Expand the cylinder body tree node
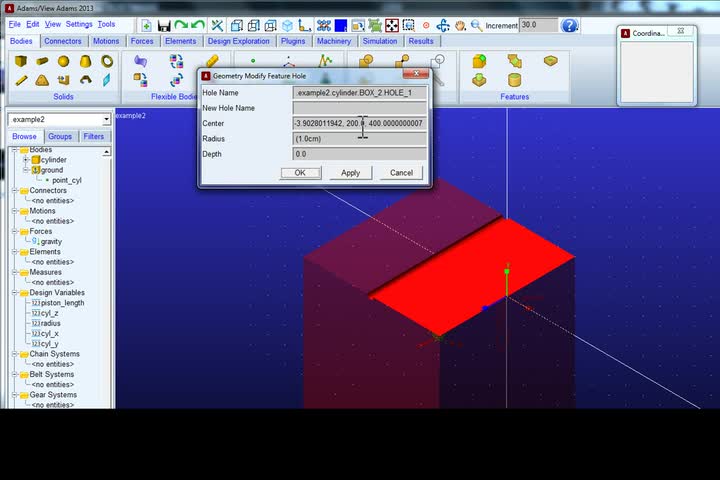The image size is (720, 480). [x=26, y=160]
